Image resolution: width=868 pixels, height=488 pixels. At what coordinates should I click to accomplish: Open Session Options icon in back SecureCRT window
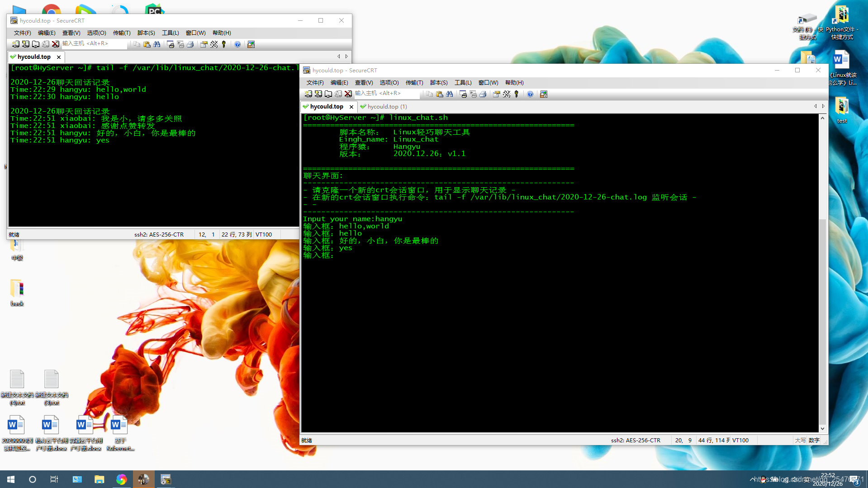click(x=204, y=44)
